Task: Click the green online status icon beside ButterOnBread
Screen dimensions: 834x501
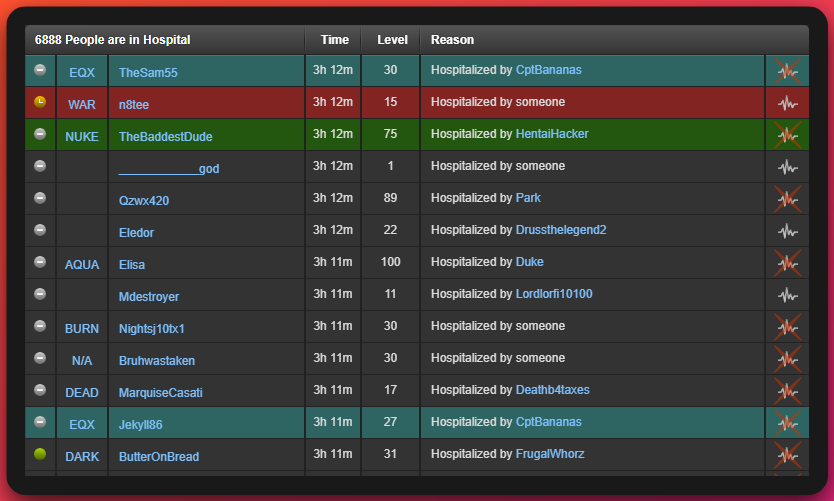Action: [40, 454]
